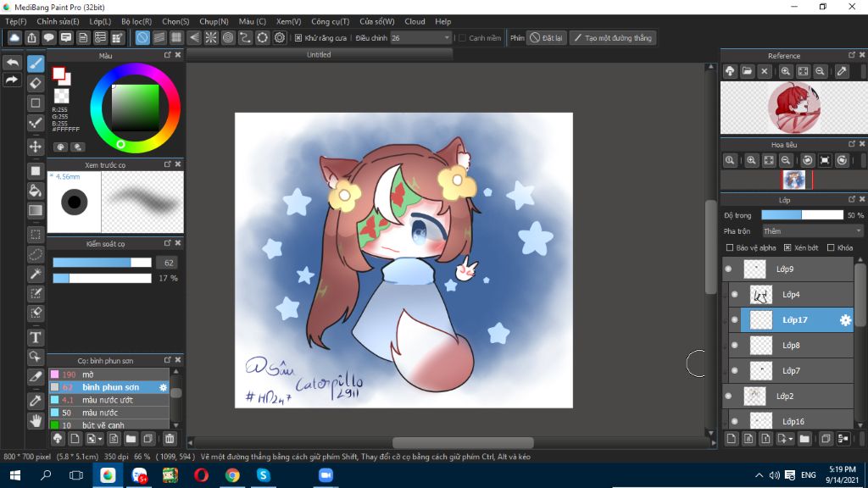Image resolution: width=868 pixels, height=488 pixels.
Task: Toggle Bảo vệ alpha checkbox
Action: [730, 248]
